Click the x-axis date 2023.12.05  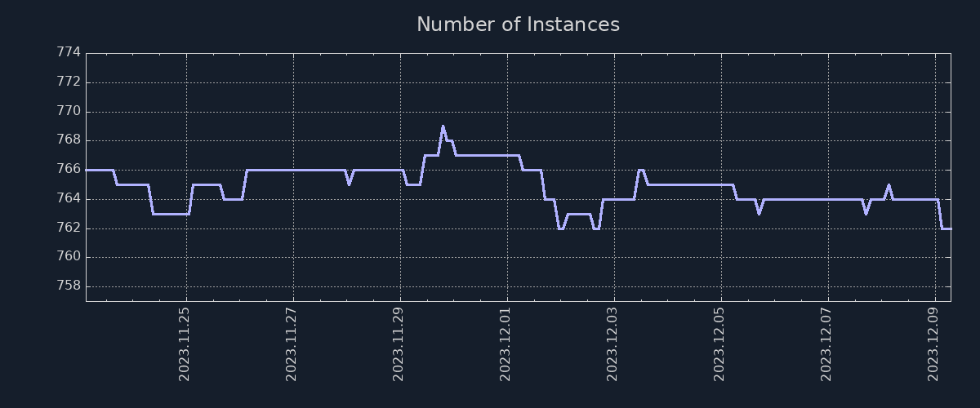[x=719, y=344]
